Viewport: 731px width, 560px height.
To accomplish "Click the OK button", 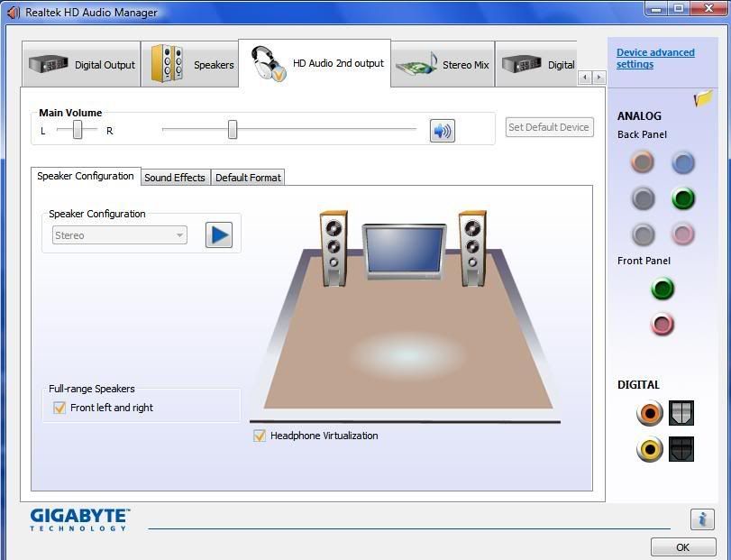I will (x=683, y=547).
